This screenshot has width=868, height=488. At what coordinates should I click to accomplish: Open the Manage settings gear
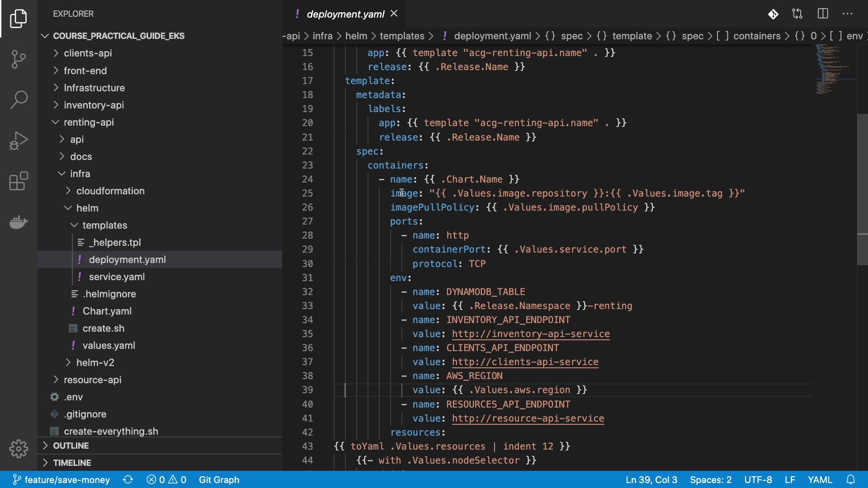[19, 449]
